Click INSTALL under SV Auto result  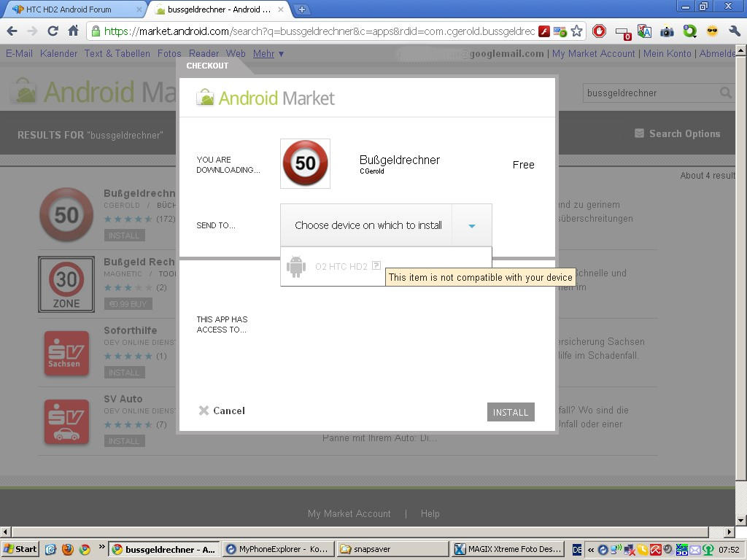124,441
